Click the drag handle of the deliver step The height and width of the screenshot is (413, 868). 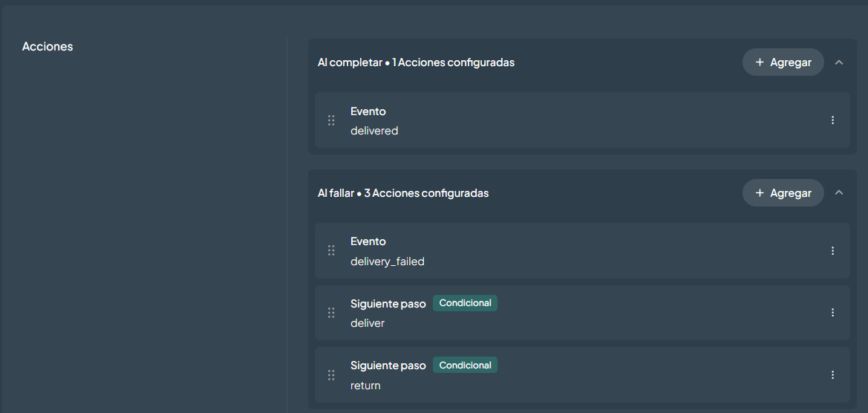pyautogui.click(x=331, y=313)
